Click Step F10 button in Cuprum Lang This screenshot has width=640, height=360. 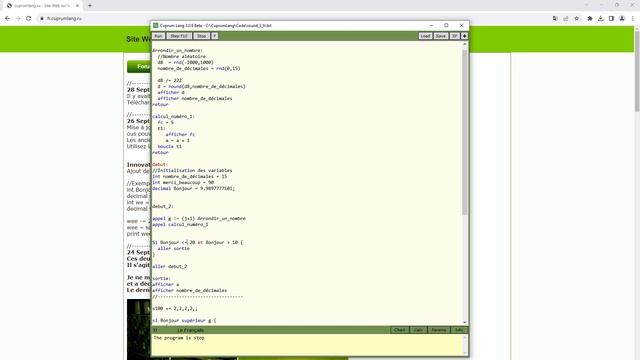[x=179, y=36]
